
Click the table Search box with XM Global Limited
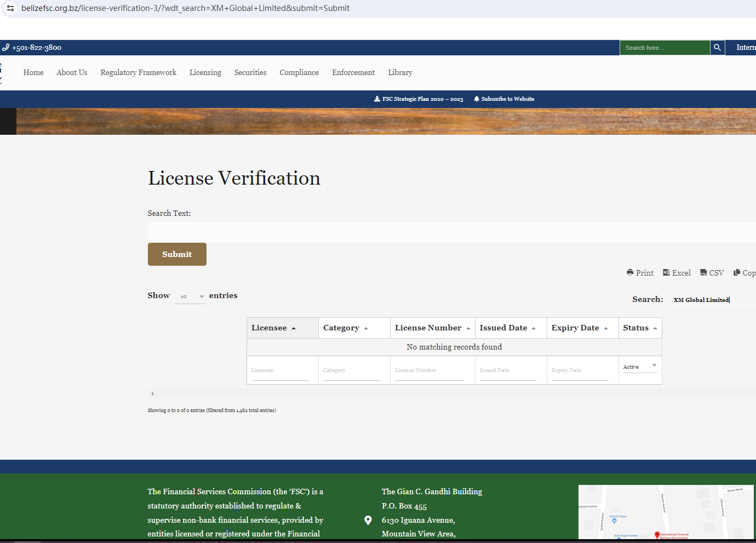712,300
